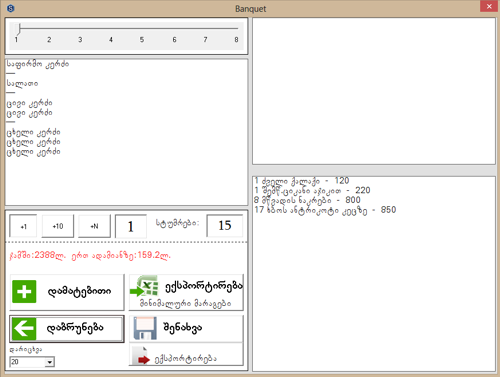Click the quantity field showing 1

131,226
